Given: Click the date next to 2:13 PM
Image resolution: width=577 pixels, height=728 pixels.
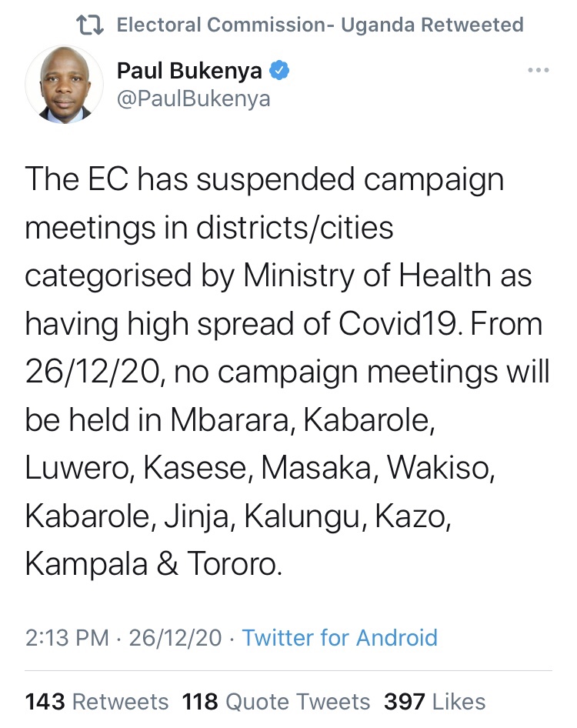Looking at the screenshot, I should tap(175, 637).
